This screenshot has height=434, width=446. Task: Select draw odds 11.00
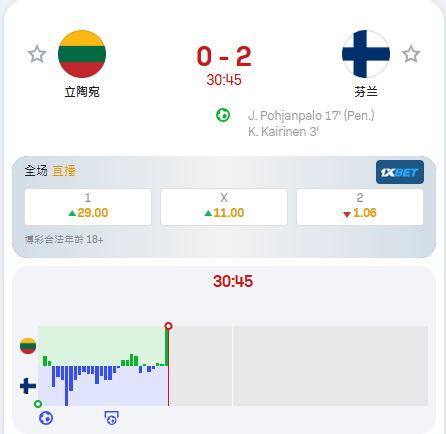[224, 207]
